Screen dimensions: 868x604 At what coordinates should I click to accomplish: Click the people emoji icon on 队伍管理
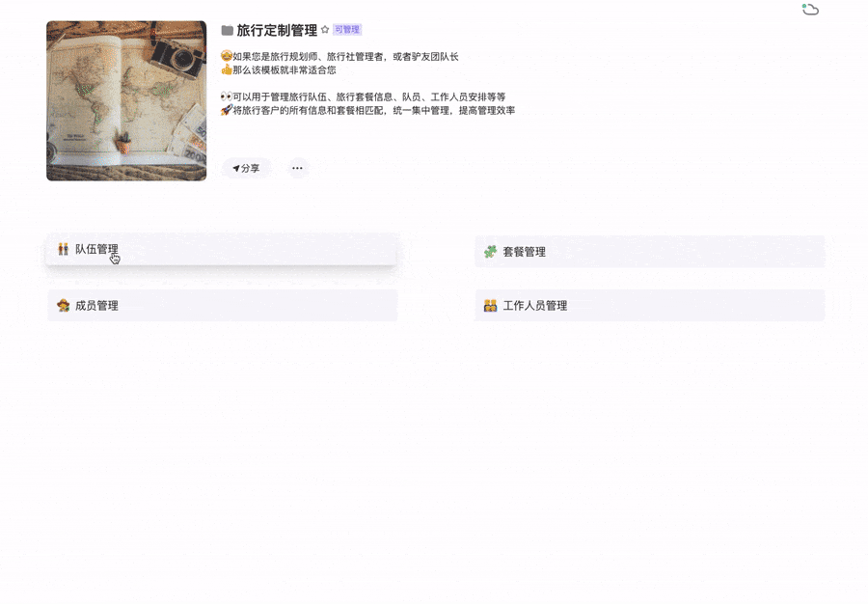(63, 249)
